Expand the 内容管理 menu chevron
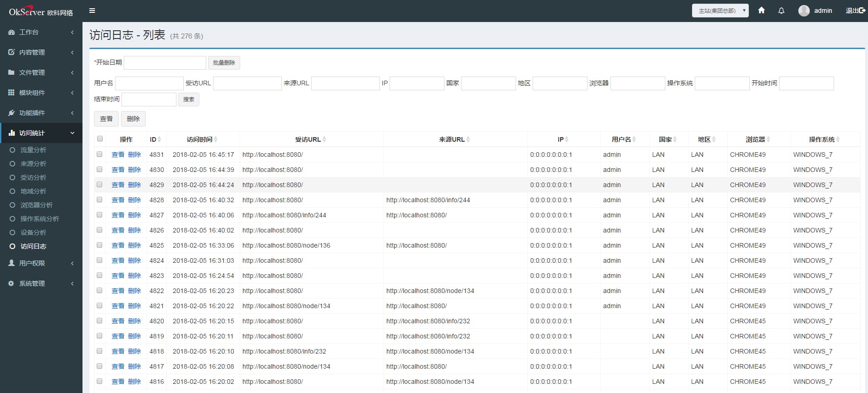 72,52
